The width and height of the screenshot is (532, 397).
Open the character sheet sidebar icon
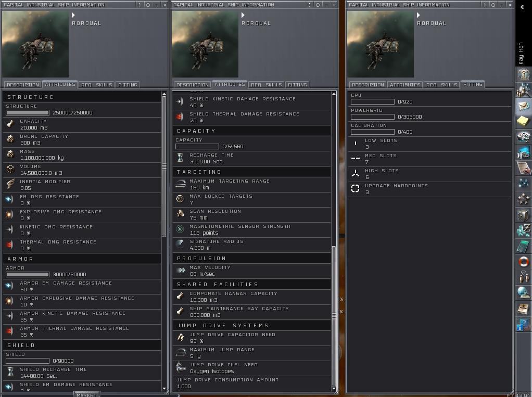(524, 73)
